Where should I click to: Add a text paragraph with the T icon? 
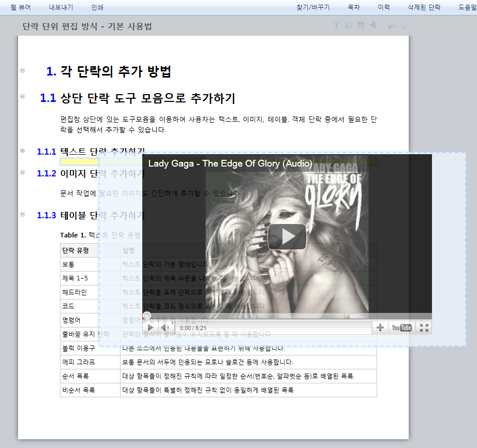click(336, 25)
